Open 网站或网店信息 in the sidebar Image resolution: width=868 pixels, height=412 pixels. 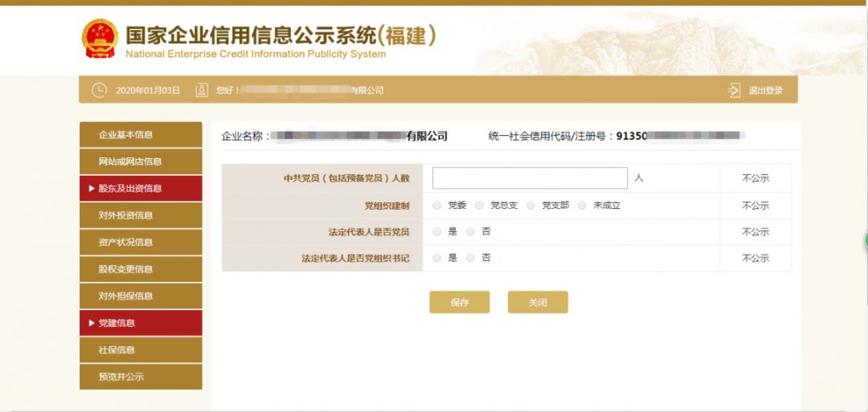click(x=141, y=161)
